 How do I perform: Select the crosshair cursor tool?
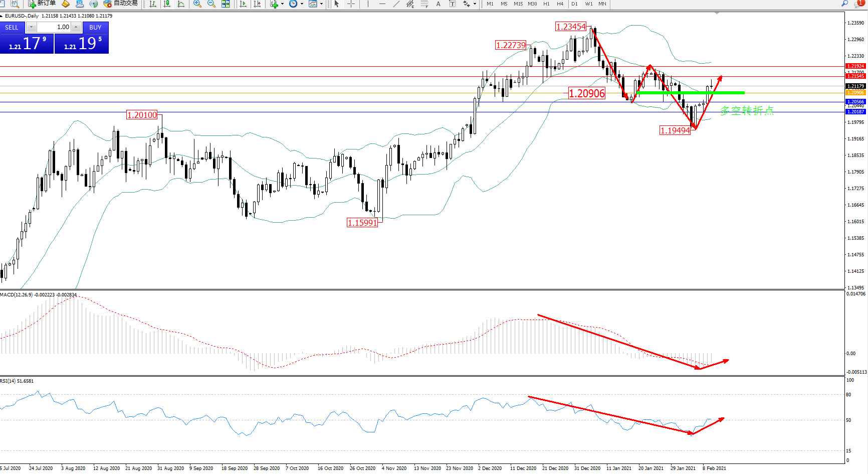(x=351, y=4)
